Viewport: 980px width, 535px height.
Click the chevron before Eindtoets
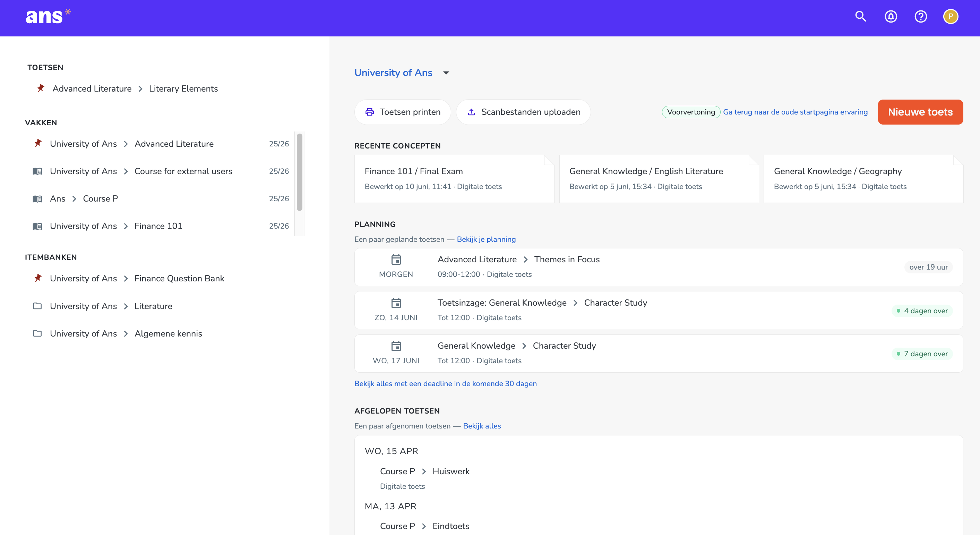[x=423, y=526]
